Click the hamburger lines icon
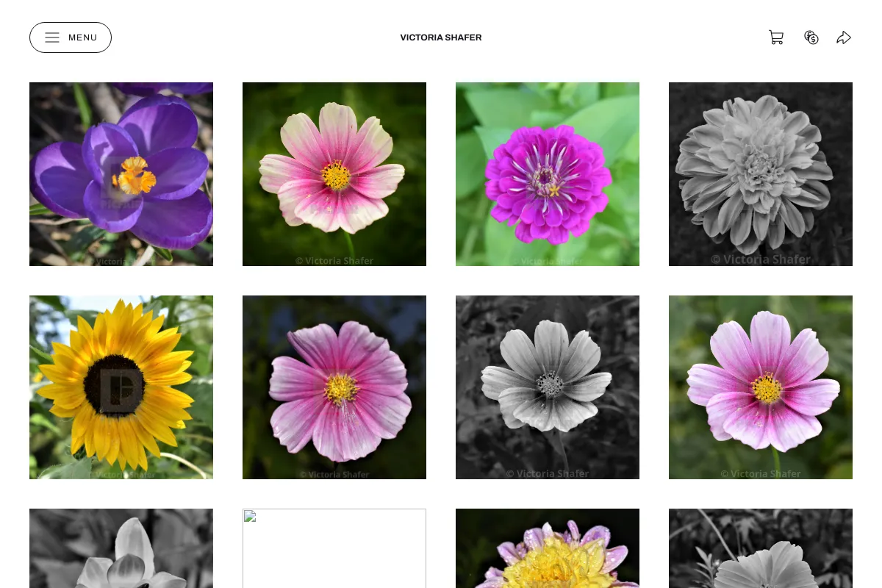Image resolution: width=882 pixels, height=588 pixels. coord(52,37)
